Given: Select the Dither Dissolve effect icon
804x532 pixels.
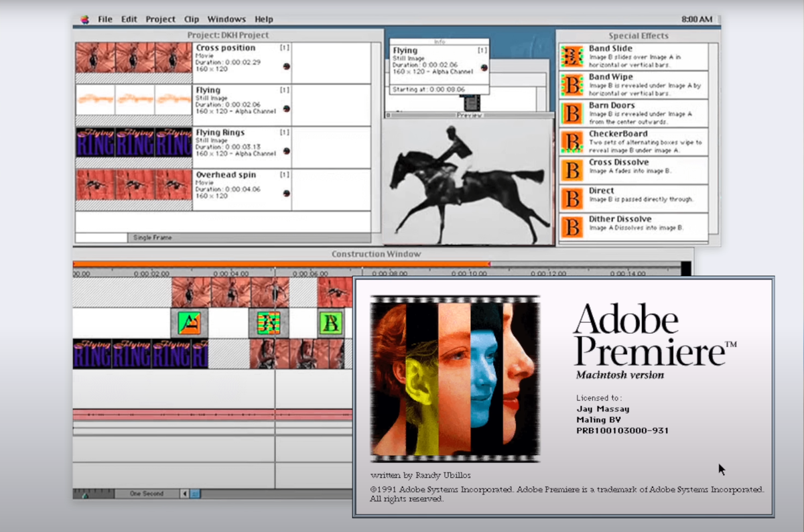Looking at the screenshot, I should coord(572,226).
